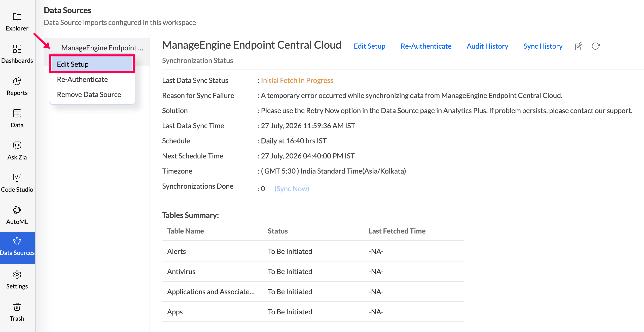Go to Dashboards in the sidebar
The image size is (644, 332).
pyautogui.click(x=17, y=54)
